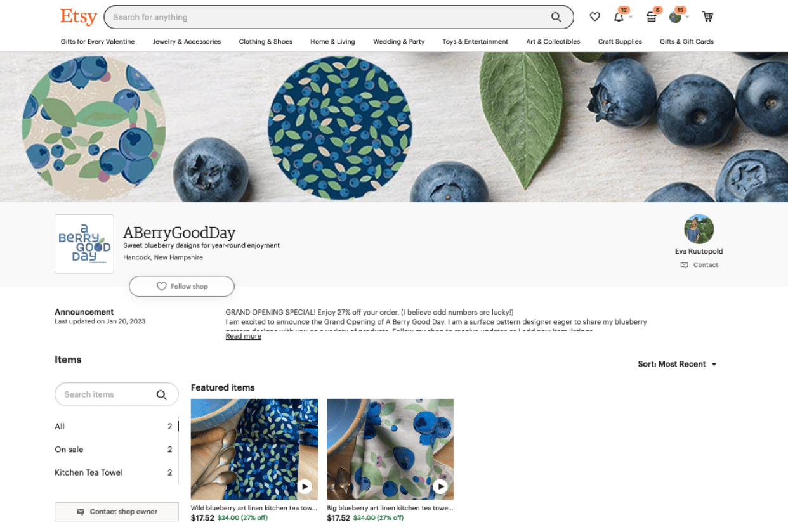Click the magnifier inside Search items
Screen dimensions: 788x532
161,394
